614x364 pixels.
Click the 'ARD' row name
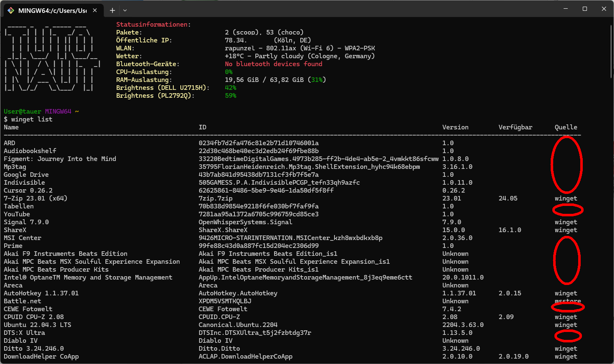coord(9,143)
